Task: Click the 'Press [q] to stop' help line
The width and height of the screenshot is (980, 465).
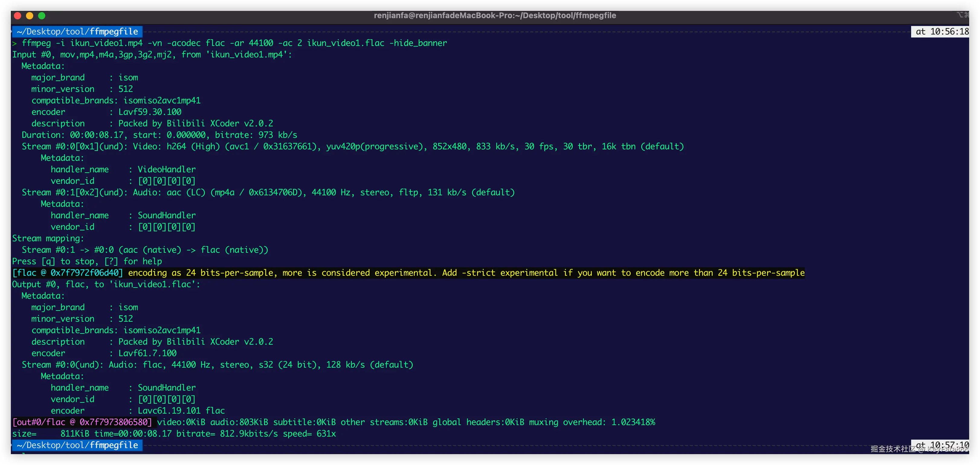Action: pos(87,261)
